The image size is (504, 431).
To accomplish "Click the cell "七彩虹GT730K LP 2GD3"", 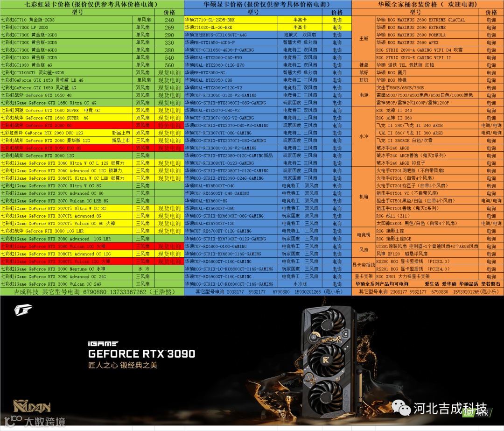I will click(67, 28).
